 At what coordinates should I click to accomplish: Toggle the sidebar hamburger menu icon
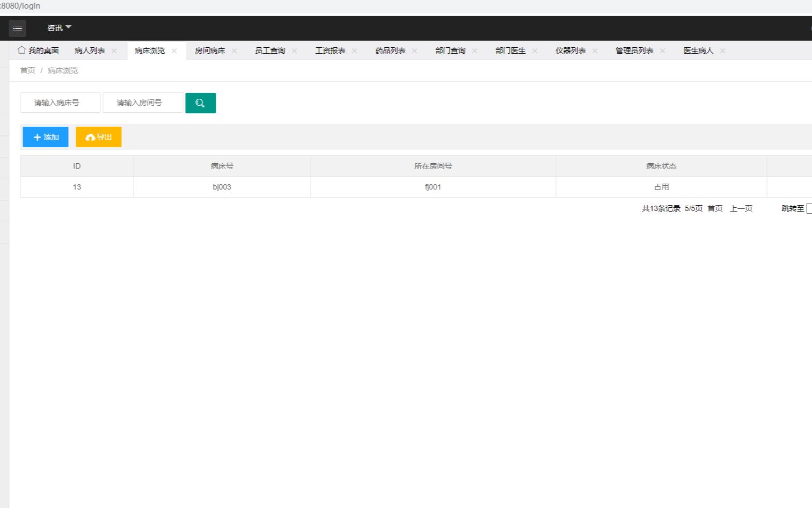(x=17, y=28)
